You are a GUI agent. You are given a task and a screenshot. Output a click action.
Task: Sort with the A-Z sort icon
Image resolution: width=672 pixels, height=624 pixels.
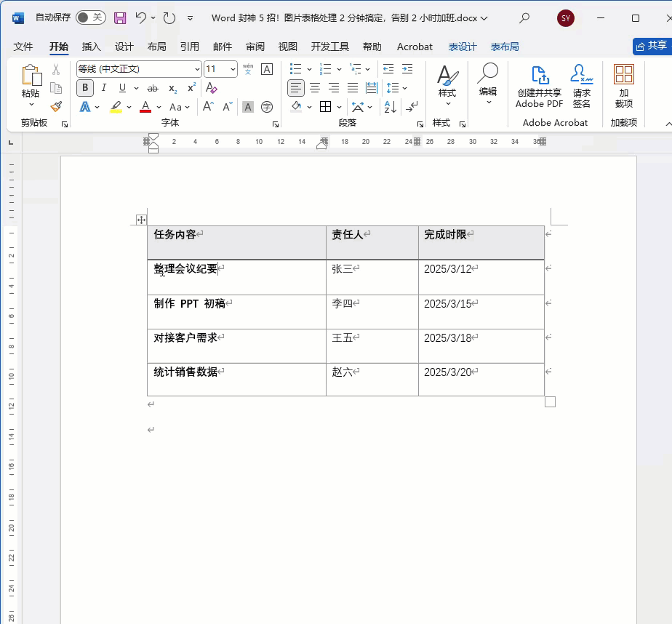(x=391, y=107)
